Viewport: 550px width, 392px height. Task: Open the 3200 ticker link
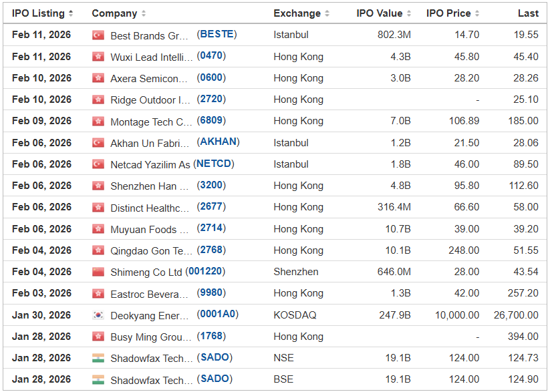211,185
